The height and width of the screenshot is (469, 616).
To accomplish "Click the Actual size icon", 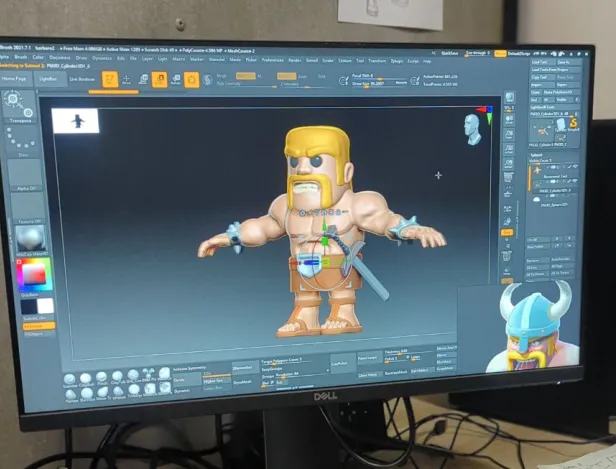I will [x=509, y=149].
